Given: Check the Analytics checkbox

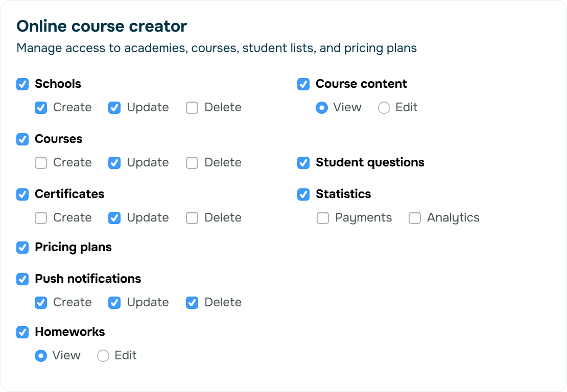Looking at the screenshot, I should coord(415,218).
